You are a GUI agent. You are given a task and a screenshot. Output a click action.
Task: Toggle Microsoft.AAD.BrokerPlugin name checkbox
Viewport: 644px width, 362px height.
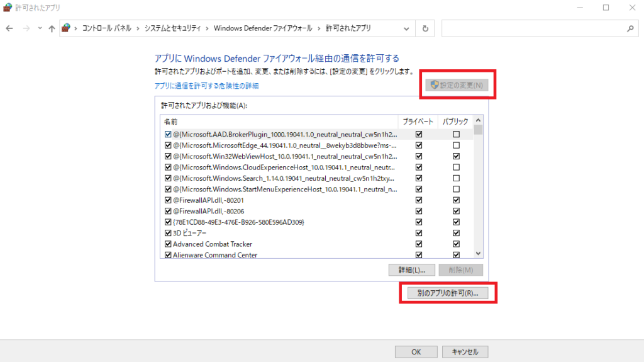pyautogui.click(x=168, y=134)
